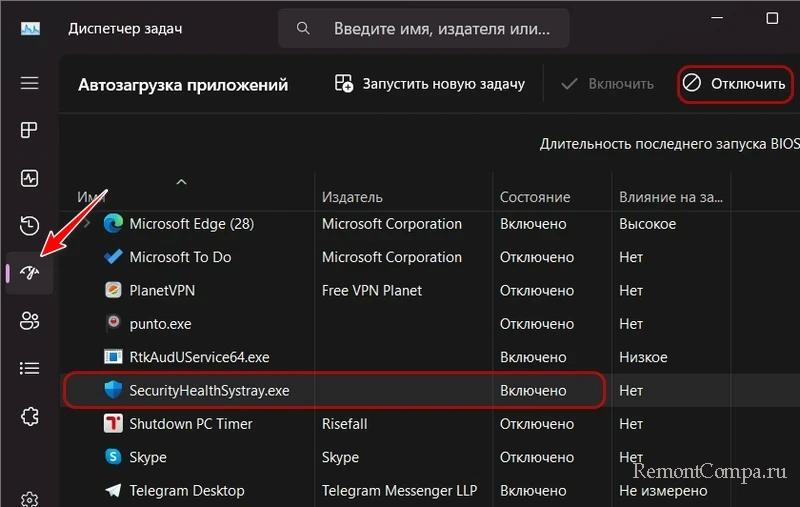Click the search field Введите имя

tap(423, 29)
